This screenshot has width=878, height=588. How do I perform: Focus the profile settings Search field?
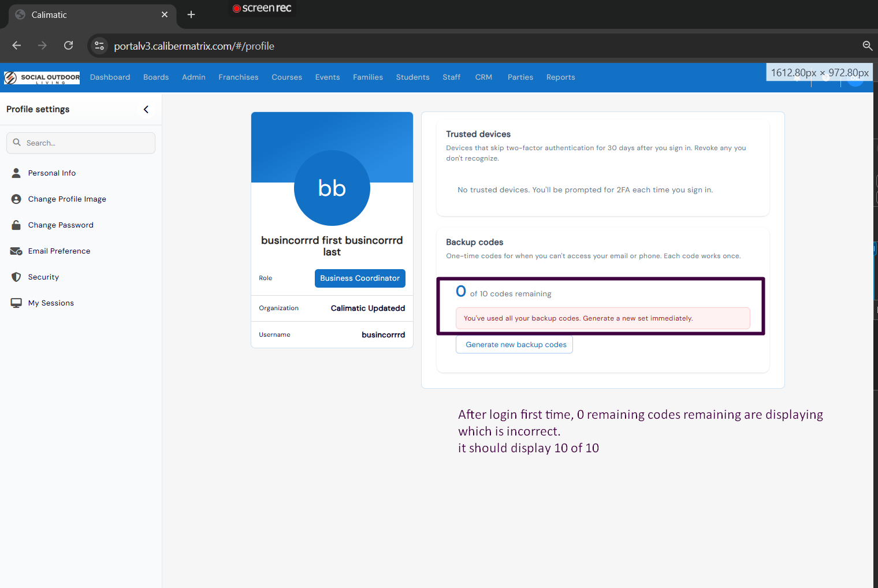[81, 143]
